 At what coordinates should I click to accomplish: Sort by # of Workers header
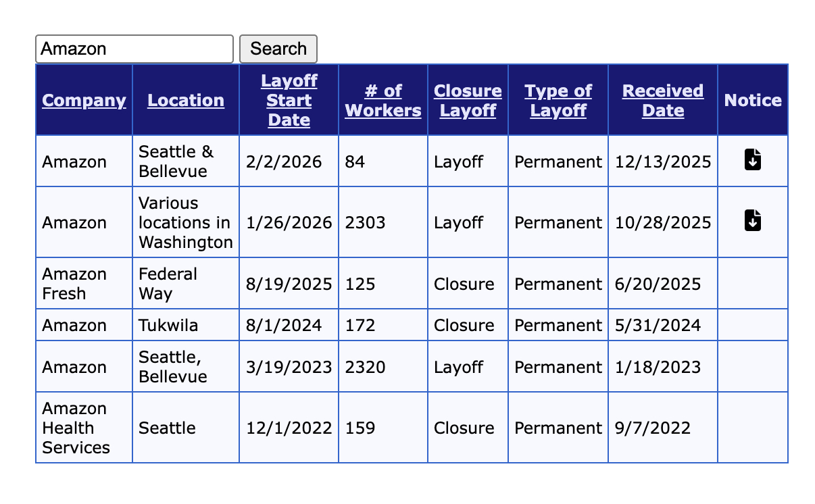pos(383,101)
